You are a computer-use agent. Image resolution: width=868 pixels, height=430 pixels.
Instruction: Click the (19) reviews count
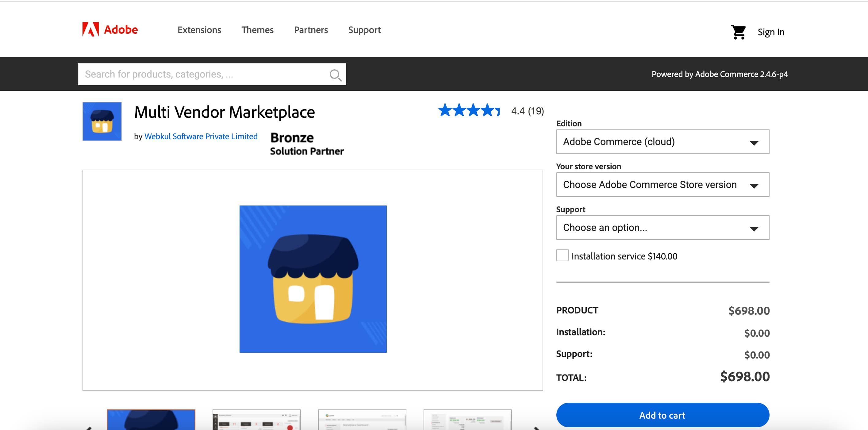tap(536, 110)
